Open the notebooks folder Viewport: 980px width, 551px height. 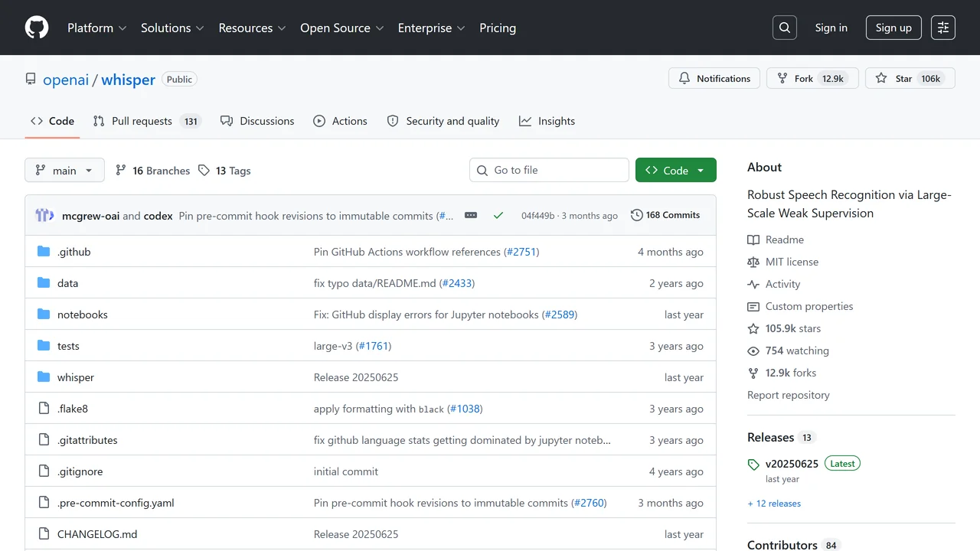83,315
